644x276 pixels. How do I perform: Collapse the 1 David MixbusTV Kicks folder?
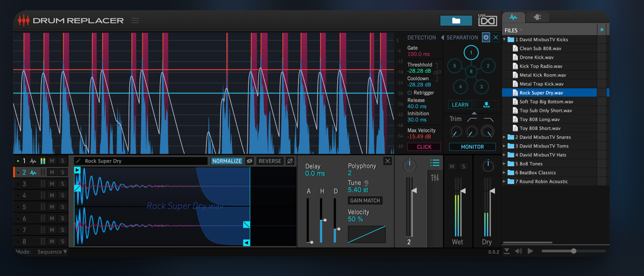pyautogui.click(x=504, y=39)
